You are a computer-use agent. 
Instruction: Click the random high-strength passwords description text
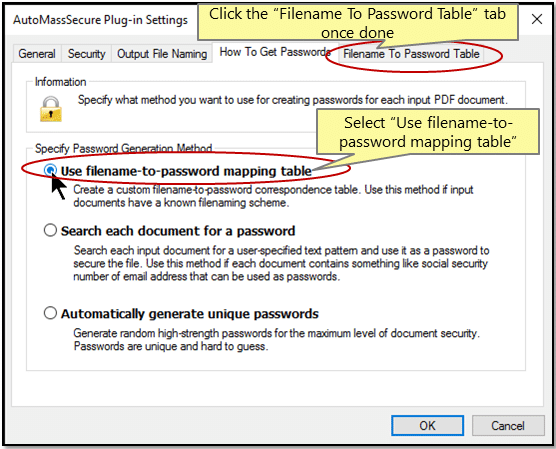[277, 339]
